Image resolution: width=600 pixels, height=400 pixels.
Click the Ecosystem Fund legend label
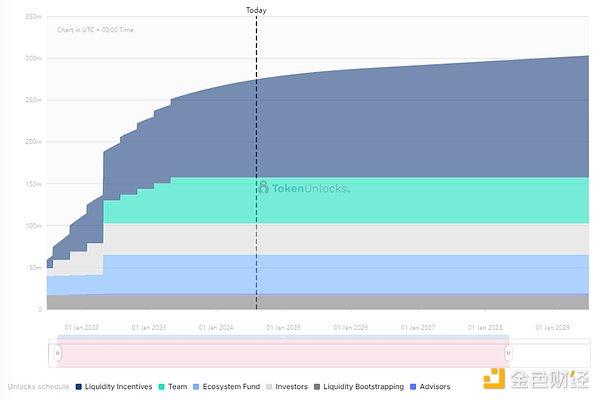point(231,387)
